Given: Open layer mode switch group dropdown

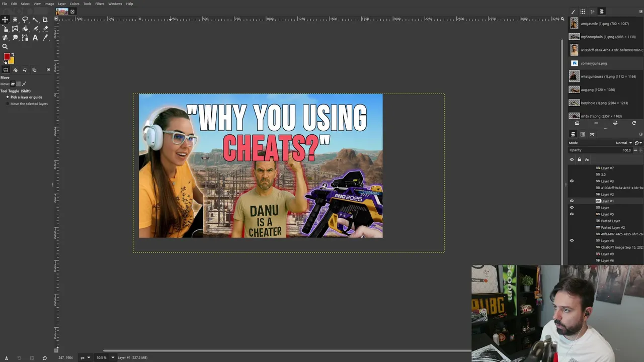Looking at the screenshot, I should pyautogui.click(x=638, y=143).
